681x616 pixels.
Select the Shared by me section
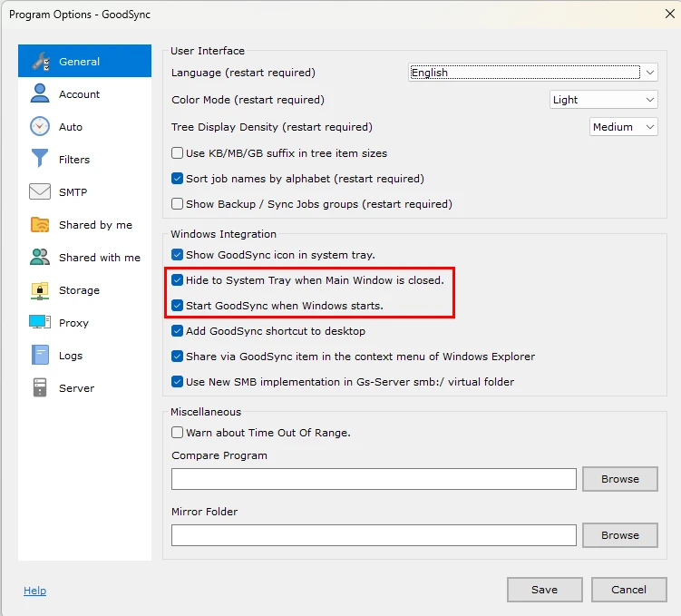84,225
